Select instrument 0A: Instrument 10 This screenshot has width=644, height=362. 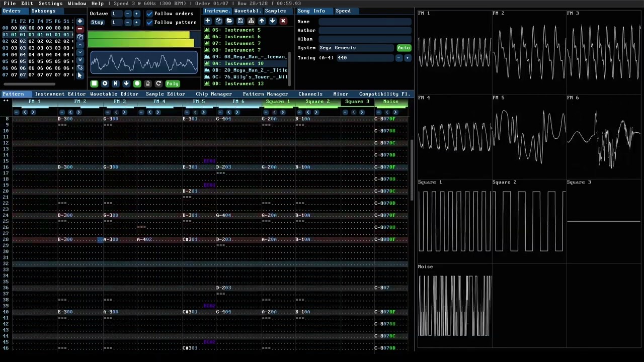[x=246, y=63]
